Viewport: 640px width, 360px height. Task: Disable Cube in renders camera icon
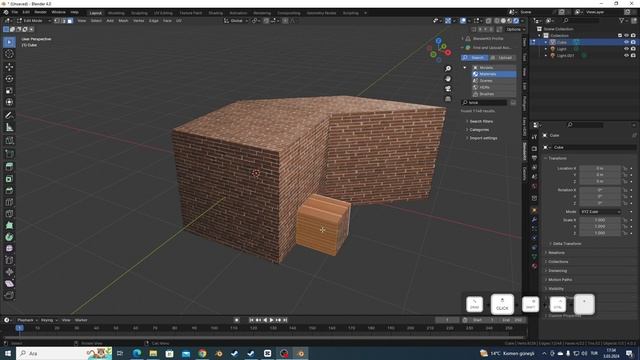click(633, 42)
